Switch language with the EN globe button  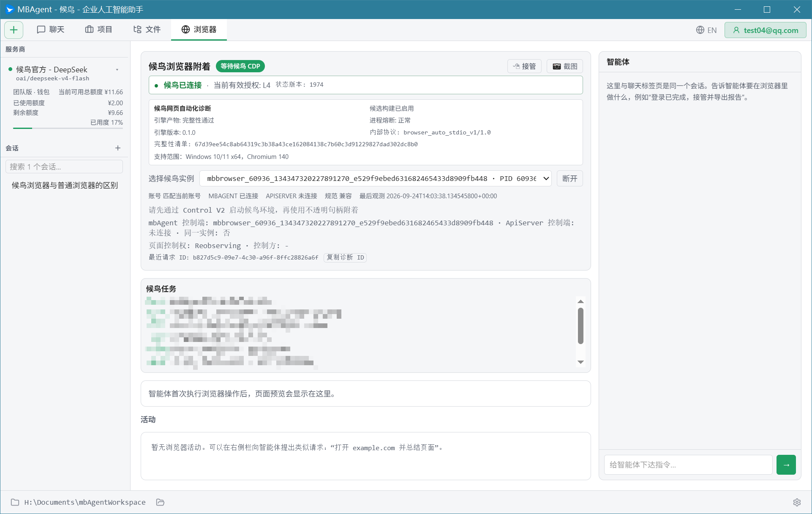(x=706, y=30)
